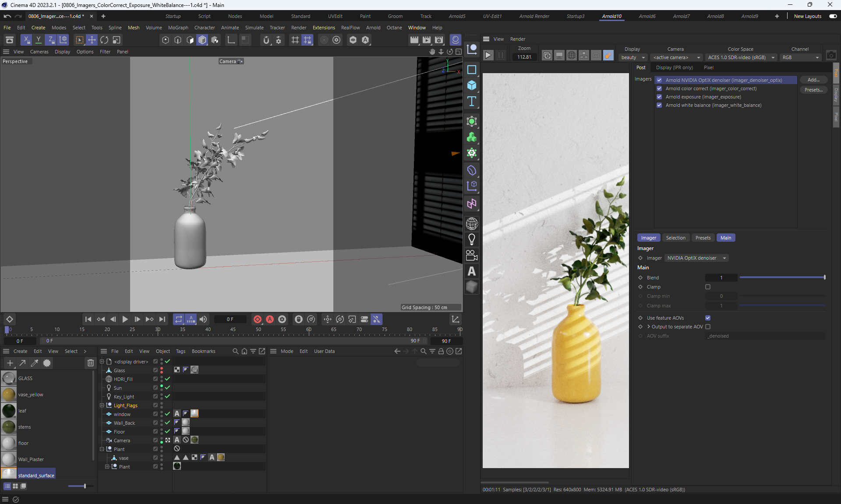Open the MoGraph menu
Image resolution: width=841 pixels, height=504 pixels.
click(x=178, y=28)
